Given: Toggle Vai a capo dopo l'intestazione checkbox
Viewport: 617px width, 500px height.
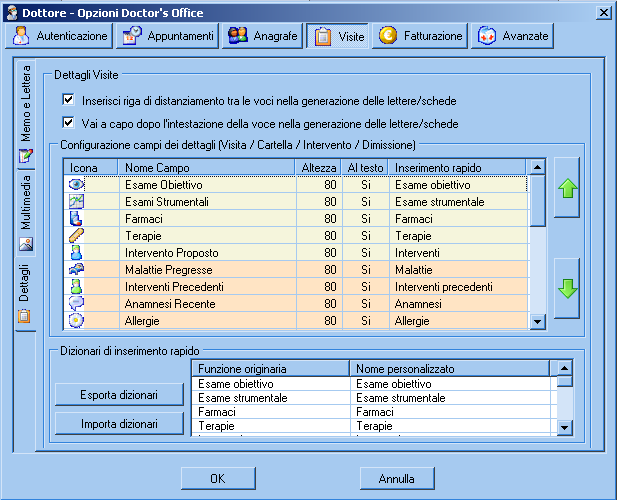Looking at the screenshot, I should click(68, 122).
